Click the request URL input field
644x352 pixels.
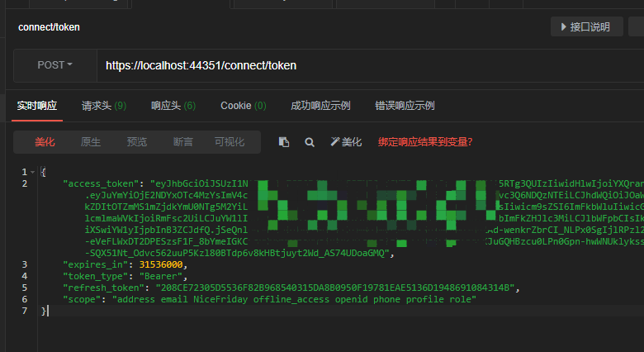(x=370, y=66)
